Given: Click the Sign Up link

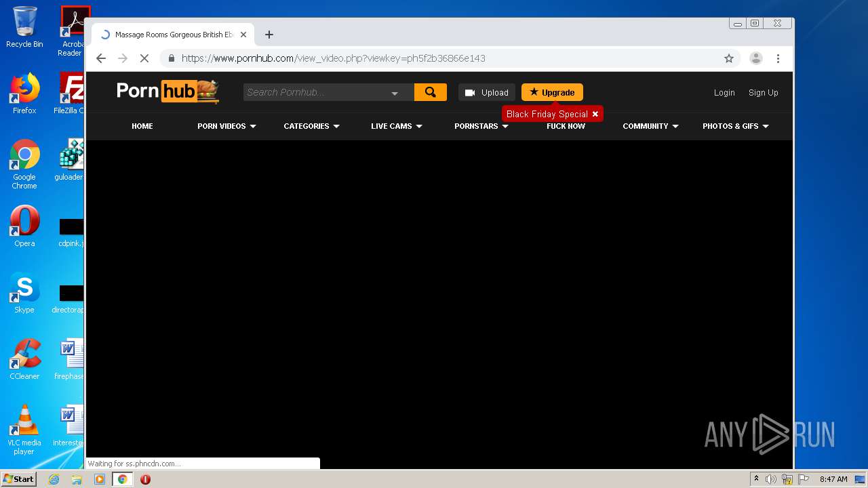Looking at the screenshot, I should (x=763, y=93).
